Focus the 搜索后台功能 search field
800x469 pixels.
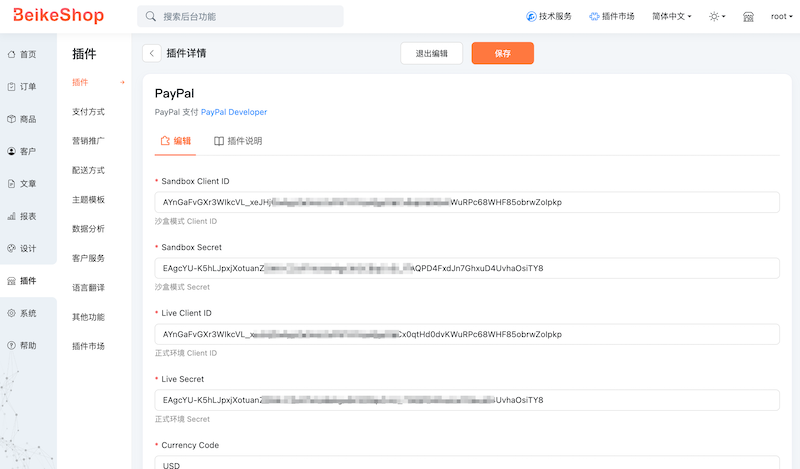pos(240,16)
